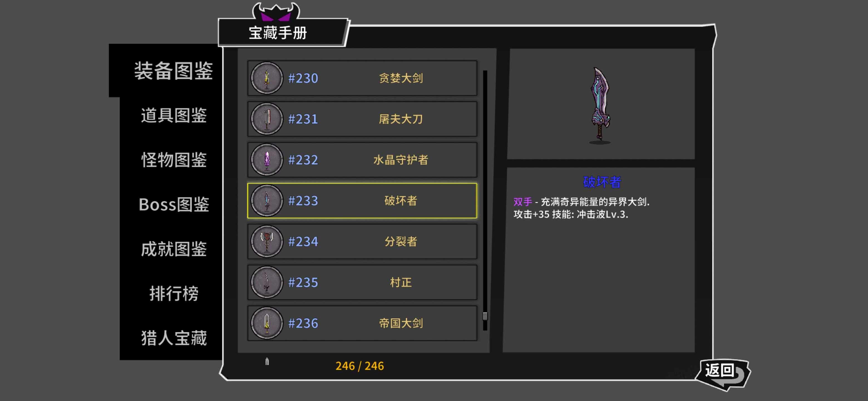The image size is (868, 401).
Task: Click the 屠夫大刀 cleaver icon #231
Action: (x=267, y=119)
